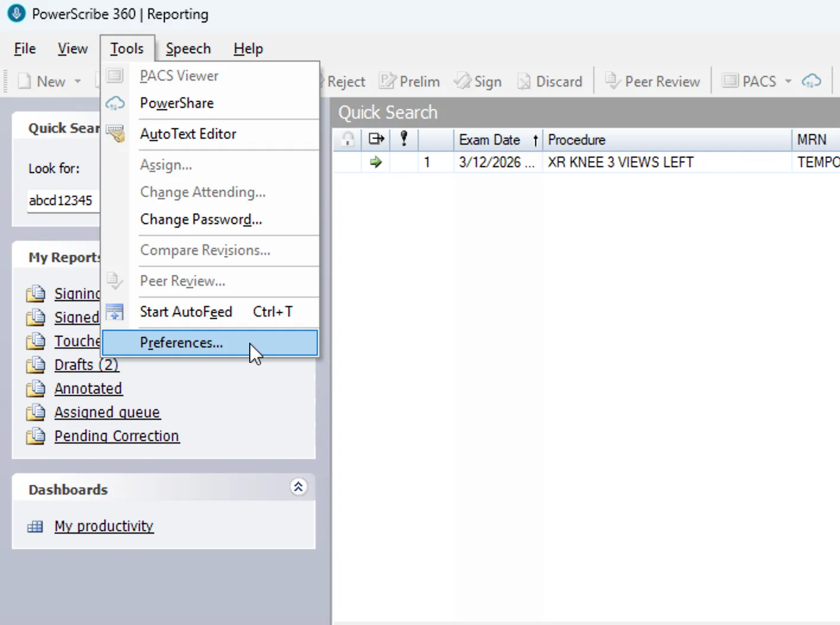Select Preferences from the Tools menu
The height and width of the screenshot is (625, 840).
point(182,343)
